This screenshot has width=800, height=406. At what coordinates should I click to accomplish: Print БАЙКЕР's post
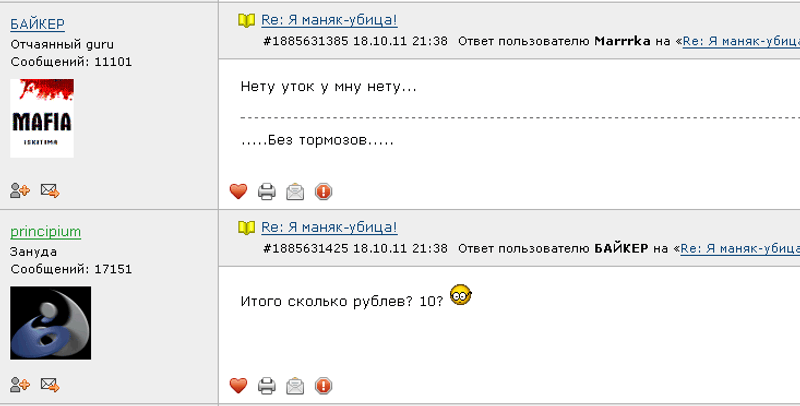coord(267,191)
